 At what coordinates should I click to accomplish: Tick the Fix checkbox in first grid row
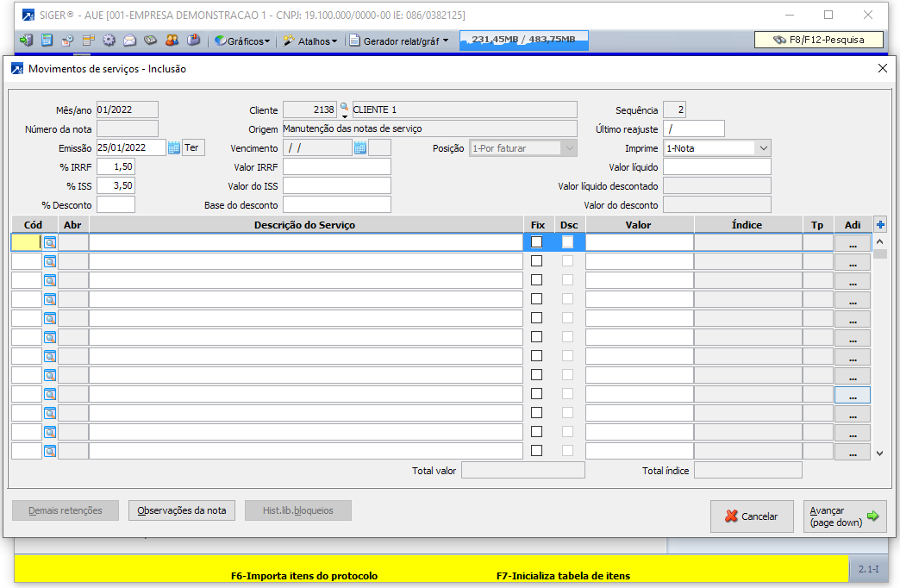(x=537, y=241)
